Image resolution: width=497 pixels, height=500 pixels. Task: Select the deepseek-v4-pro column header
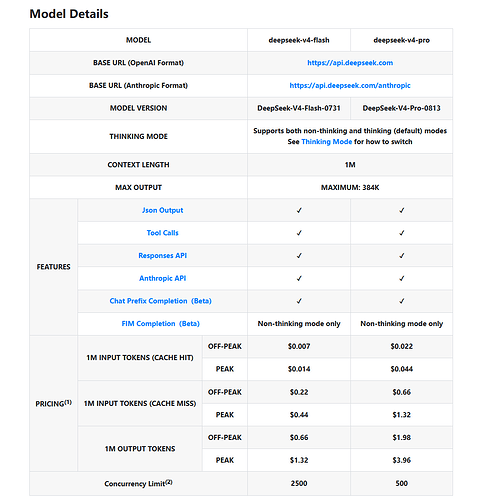[x=401, y=40]
